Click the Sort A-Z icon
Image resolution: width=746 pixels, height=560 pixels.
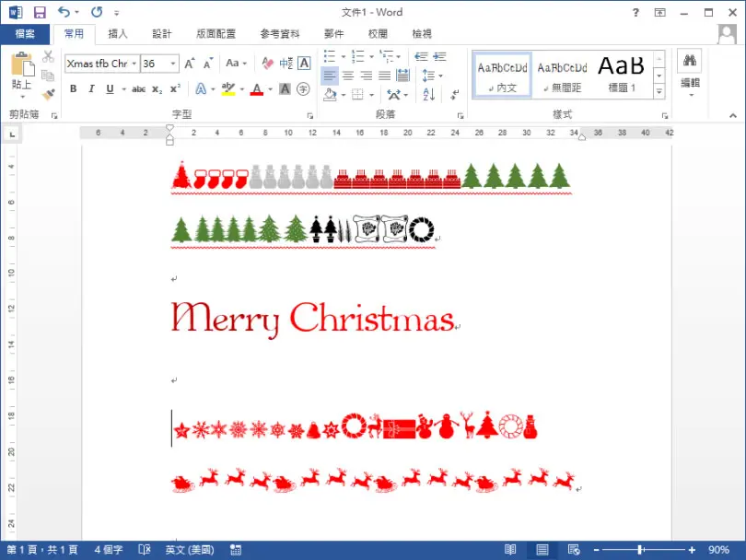tap(428, 94)
